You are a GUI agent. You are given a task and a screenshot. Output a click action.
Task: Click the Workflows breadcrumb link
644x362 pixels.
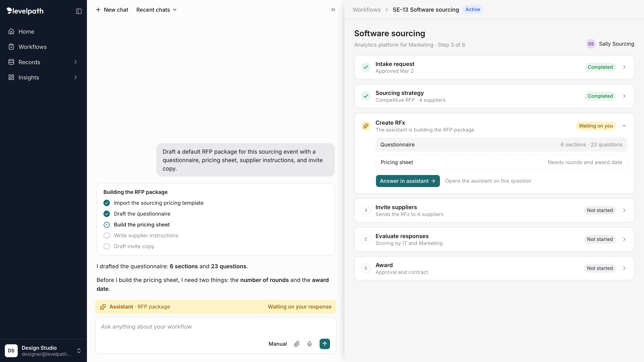click(x=366, y=9)
